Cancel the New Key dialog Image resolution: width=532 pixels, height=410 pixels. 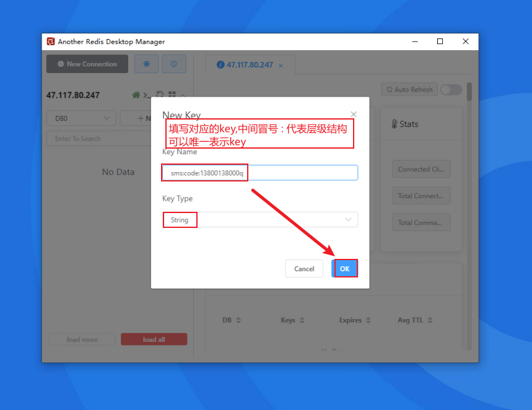click(x=304, y=268)
